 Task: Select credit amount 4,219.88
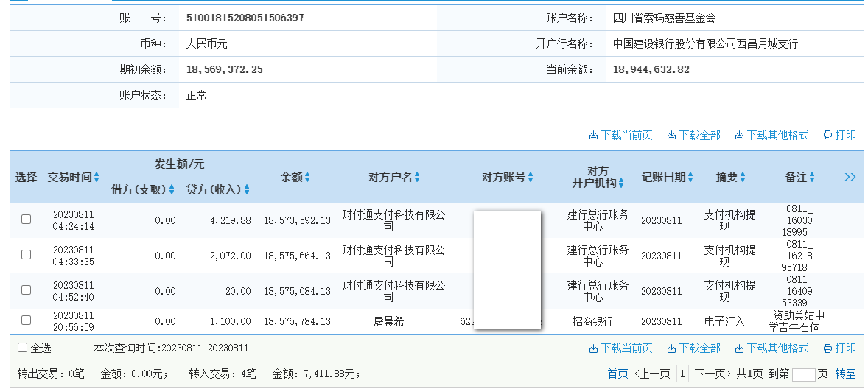click(x=231, y=220)
